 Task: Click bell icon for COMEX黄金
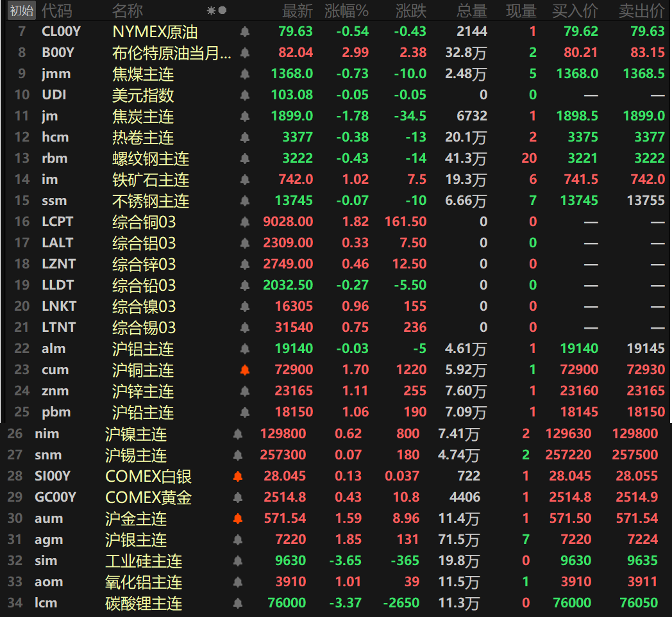pos(238,497)
